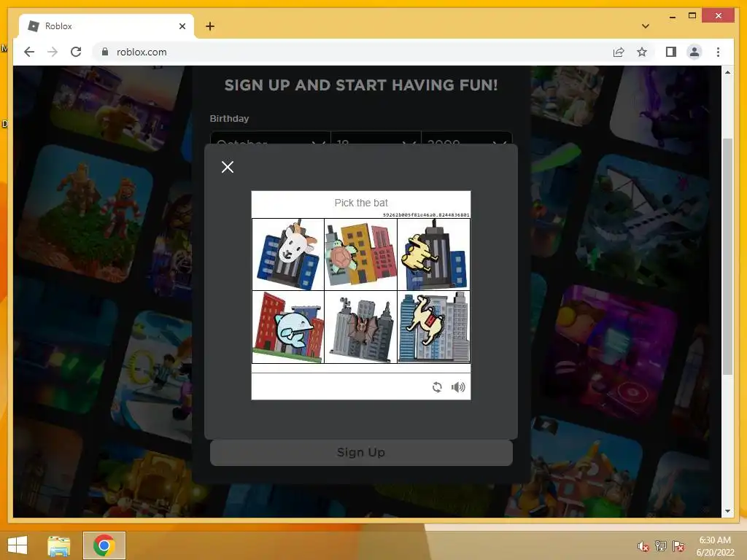View site security lock info
This screenshot has width=747, height=560.
[105, 52]
